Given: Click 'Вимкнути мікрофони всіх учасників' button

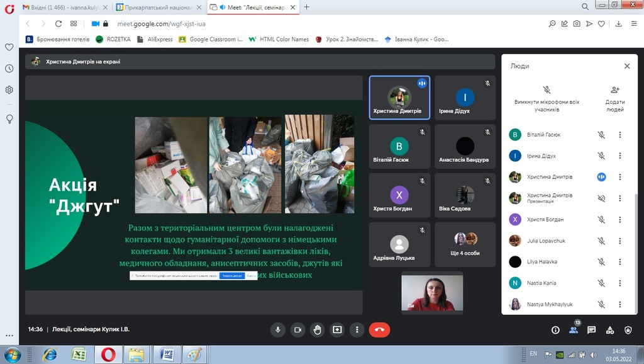Looking at the screenshot, I should (547, 98).
